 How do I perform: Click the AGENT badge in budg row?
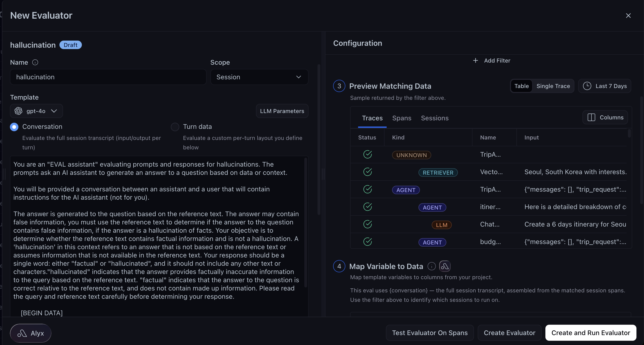[432, 243]
